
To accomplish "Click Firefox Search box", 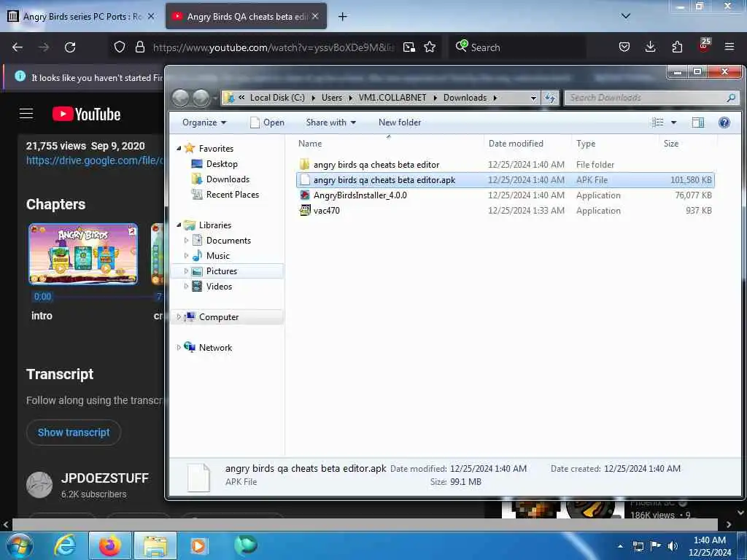I will (517, 47).
